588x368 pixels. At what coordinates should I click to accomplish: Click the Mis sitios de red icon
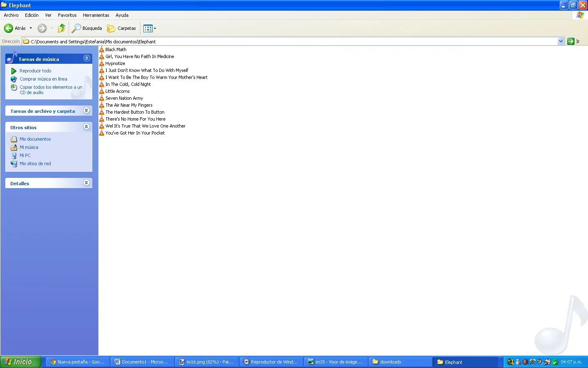coord(14,164)
